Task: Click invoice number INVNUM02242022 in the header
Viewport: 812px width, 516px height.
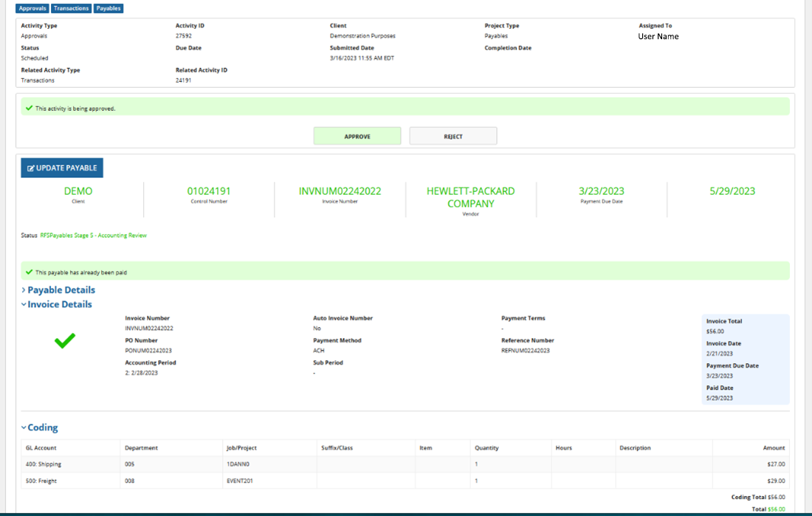Action: point(340,191)
